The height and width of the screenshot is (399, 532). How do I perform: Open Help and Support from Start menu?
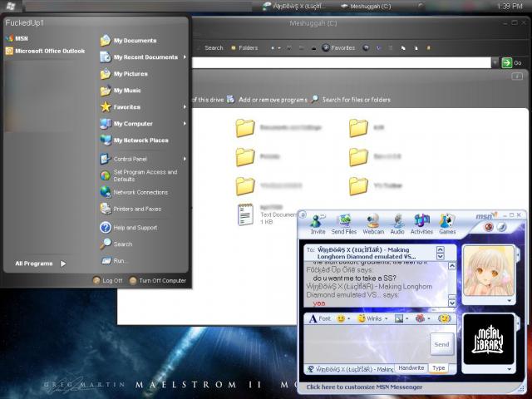coord(129,227)
